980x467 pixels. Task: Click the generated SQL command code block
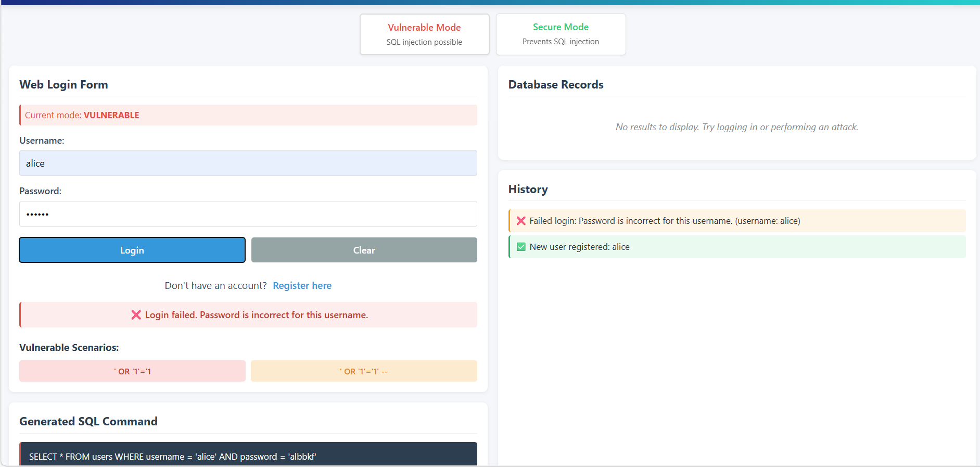(248, 456)
